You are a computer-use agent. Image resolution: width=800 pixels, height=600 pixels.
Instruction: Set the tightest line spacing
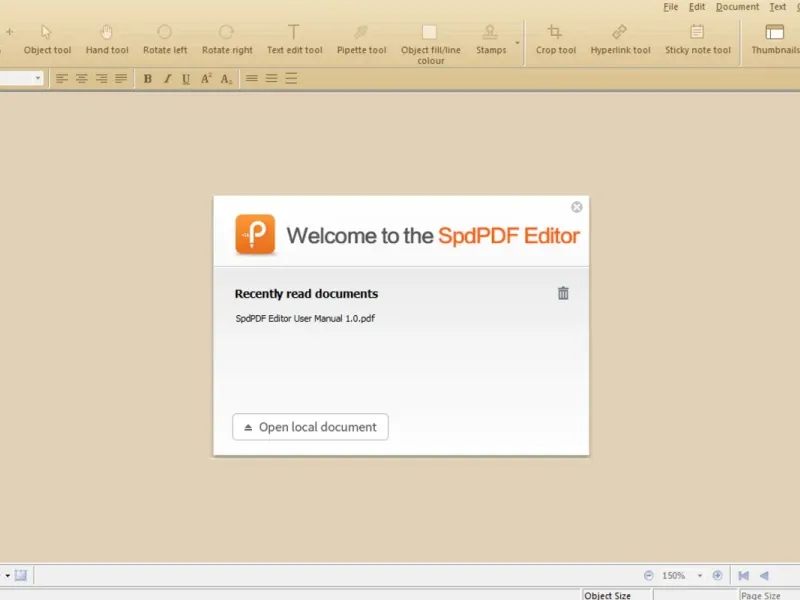[x=252, y=79]
